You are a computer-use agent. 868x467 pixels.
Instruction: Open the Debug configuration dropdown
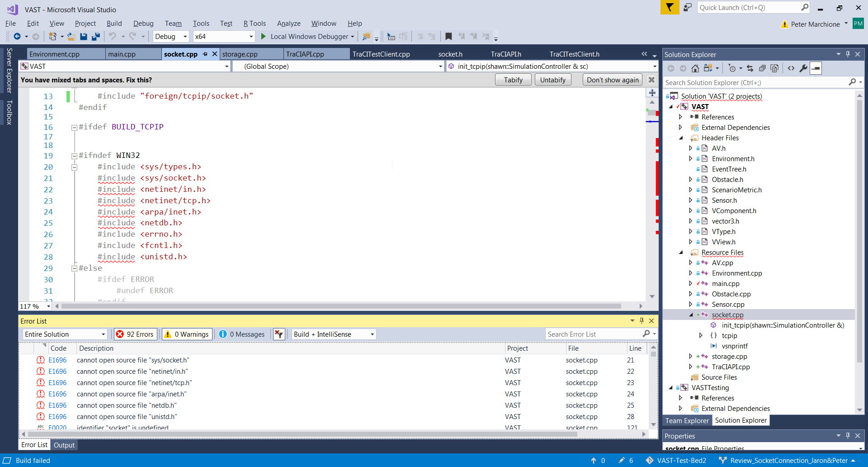[x=171, y=37]
